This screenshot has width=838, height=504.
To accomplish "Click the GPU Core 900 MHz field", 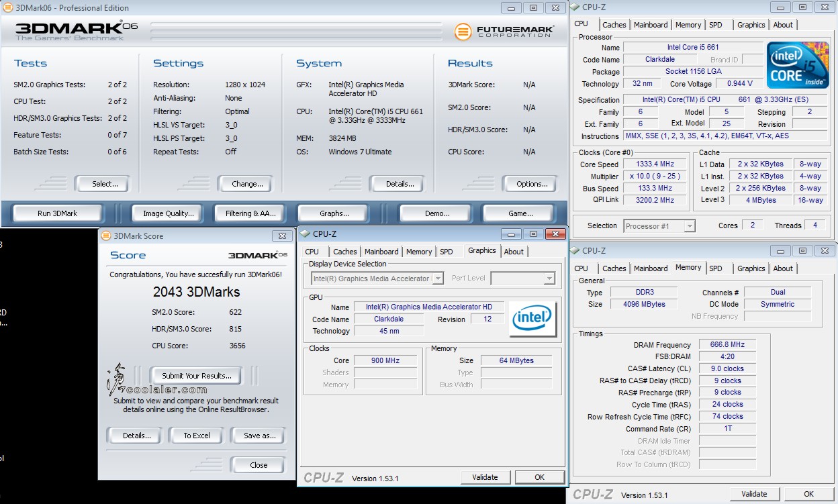I will [385, 360].
